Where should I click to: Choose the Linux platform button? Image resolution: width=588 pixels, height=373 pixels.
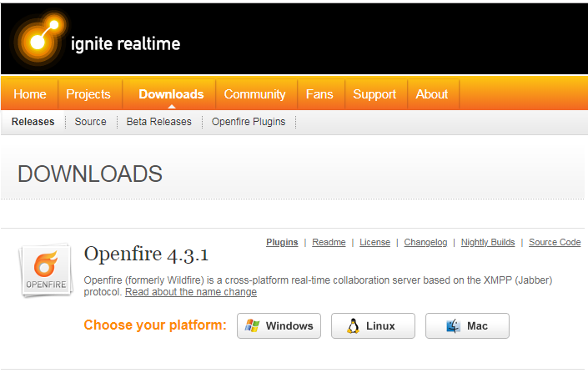(x=373, y=325)
